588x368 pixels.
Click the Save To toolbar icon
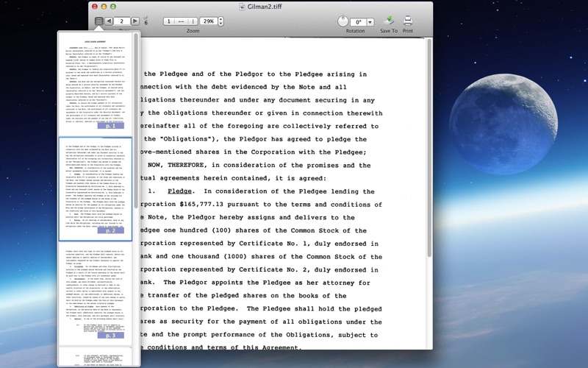[389, 21]
